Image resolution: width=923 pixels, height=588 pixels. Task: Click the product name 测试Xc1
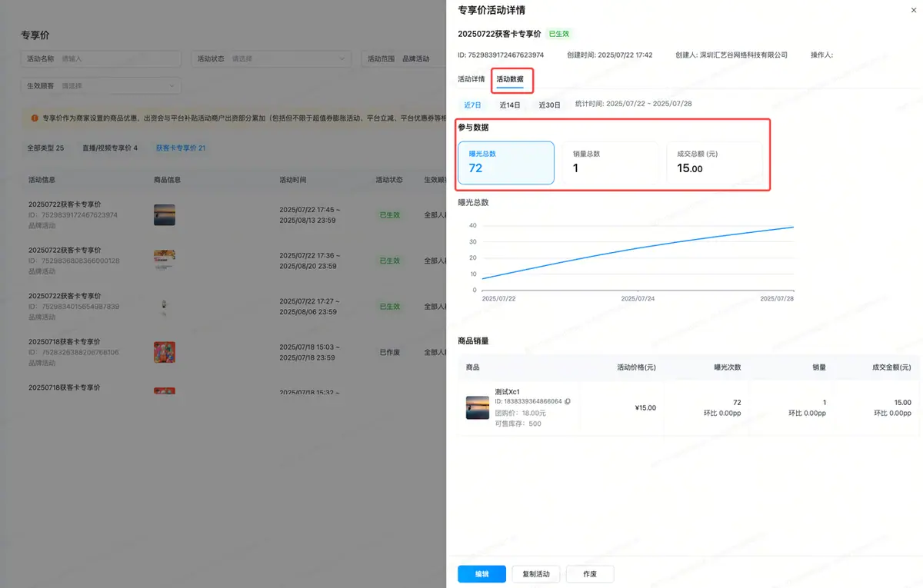508,392
